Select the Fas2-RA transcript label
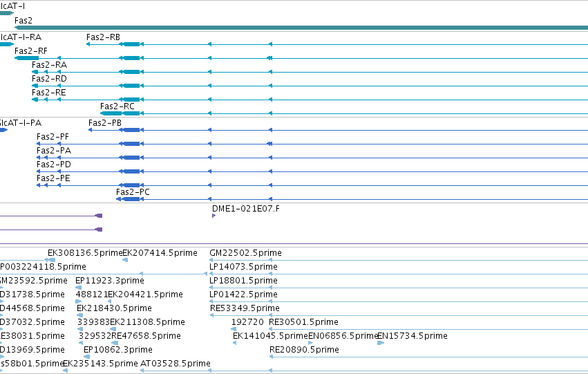This screenshot has height=374, width=588. [x=49, y=65]
